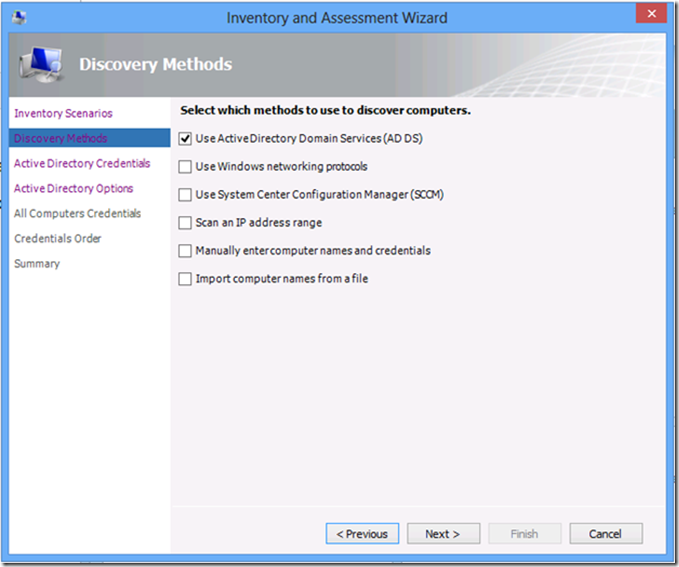Screen dimensions: 679x567
Task: Select All Computers Credentials step
Action: click(x=78, y=214)
